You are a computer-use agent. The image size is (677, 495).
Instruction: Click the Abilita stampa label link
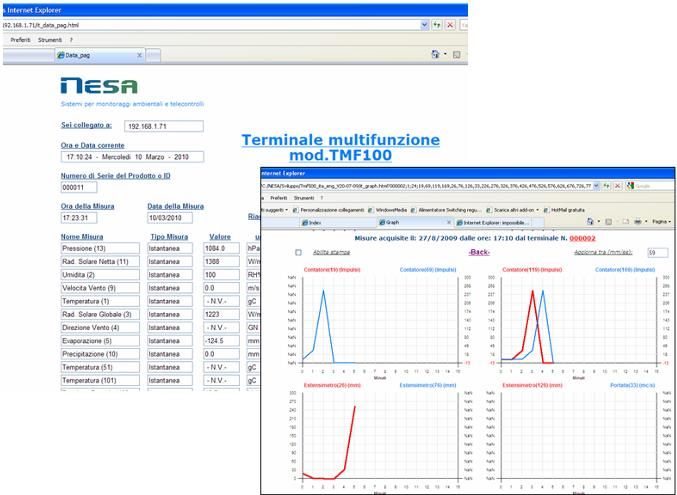coord(332,252)
